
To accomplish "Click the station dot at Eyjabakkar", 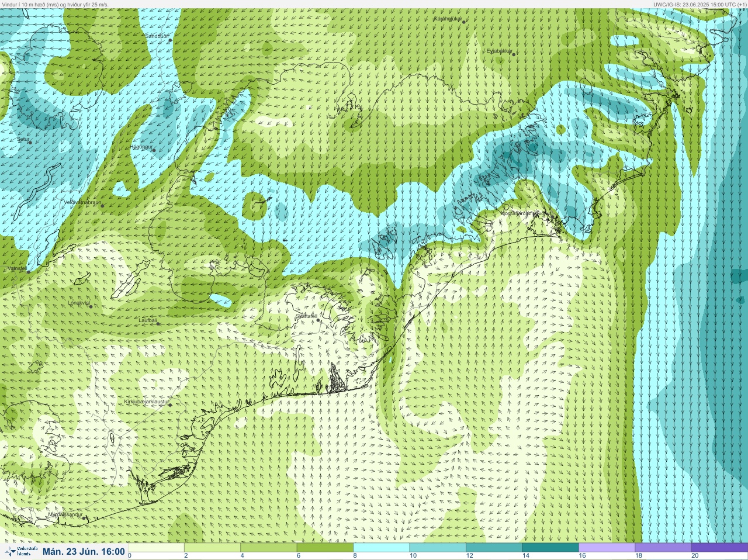I will click(x=514, y=54).
